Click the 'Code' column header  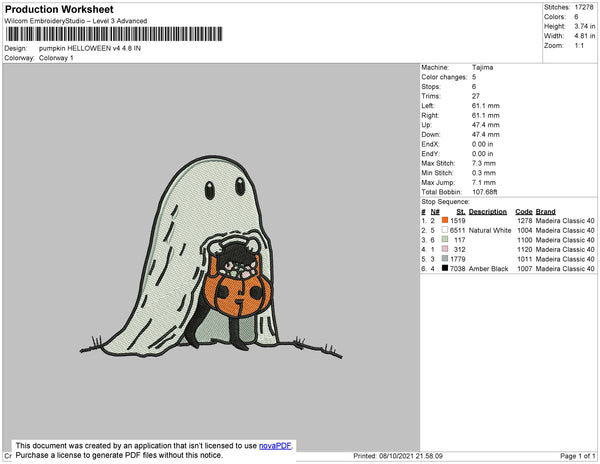tap(524, 212)
